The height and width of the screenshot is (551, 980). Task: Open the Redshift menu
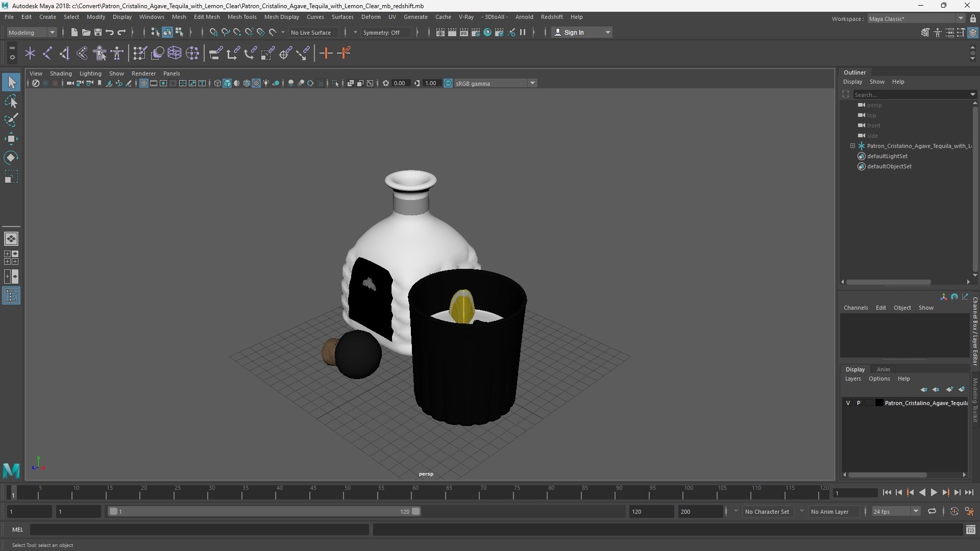coord(552,17)
